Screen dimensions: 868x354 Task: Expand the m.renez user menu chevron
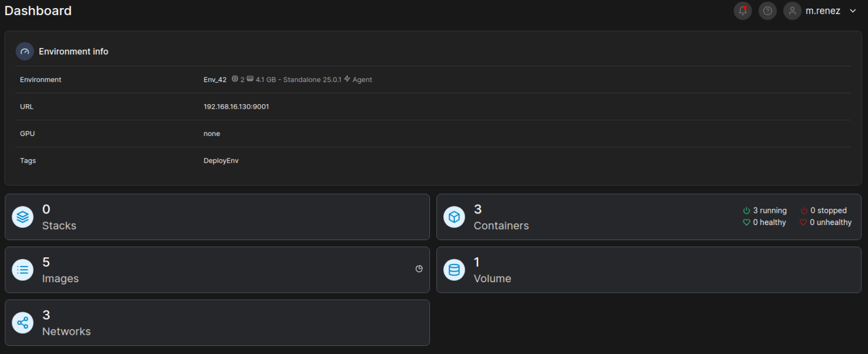point(852,11)
